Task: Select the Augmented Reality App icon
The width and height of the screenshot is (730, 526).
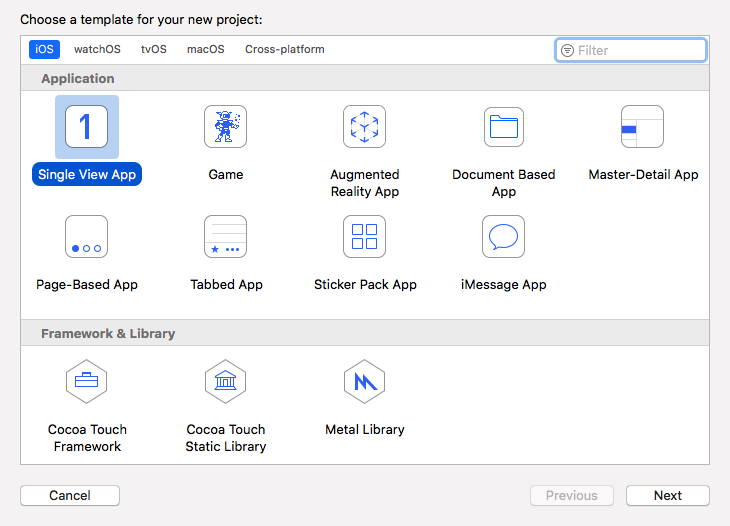Action: [x=364, y=127]
